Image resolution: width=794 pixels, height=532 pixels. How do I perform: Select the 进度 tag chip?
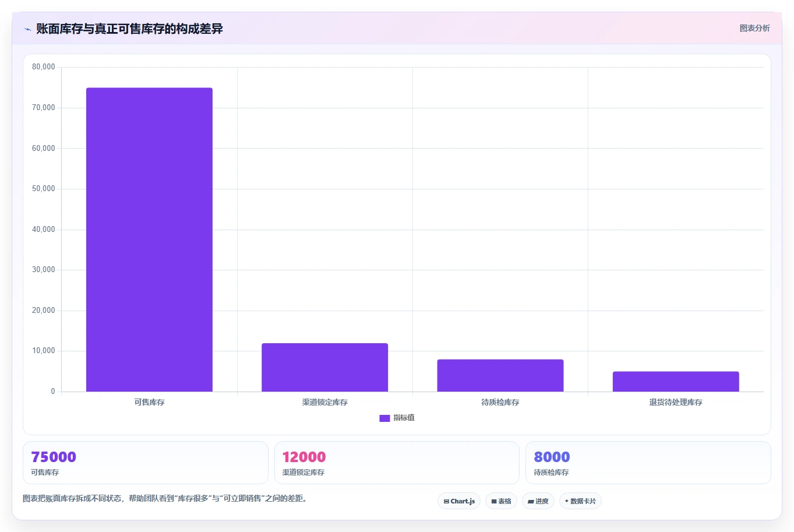click(x=538, y=501)
